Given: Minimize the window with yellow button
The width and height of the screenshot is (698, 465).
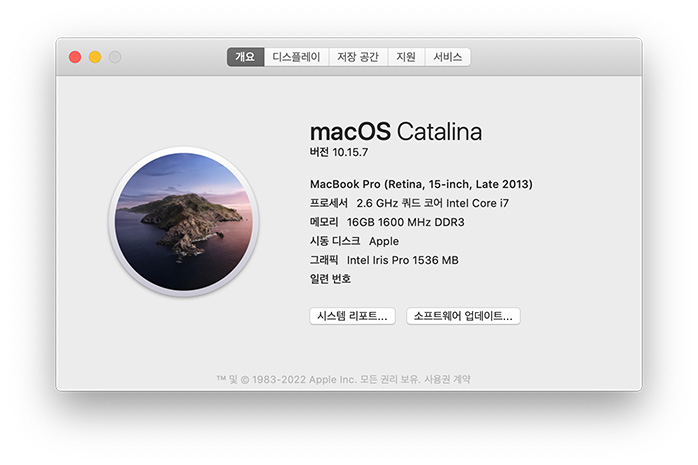Looking at the screenshot, I should coord(95,57).
